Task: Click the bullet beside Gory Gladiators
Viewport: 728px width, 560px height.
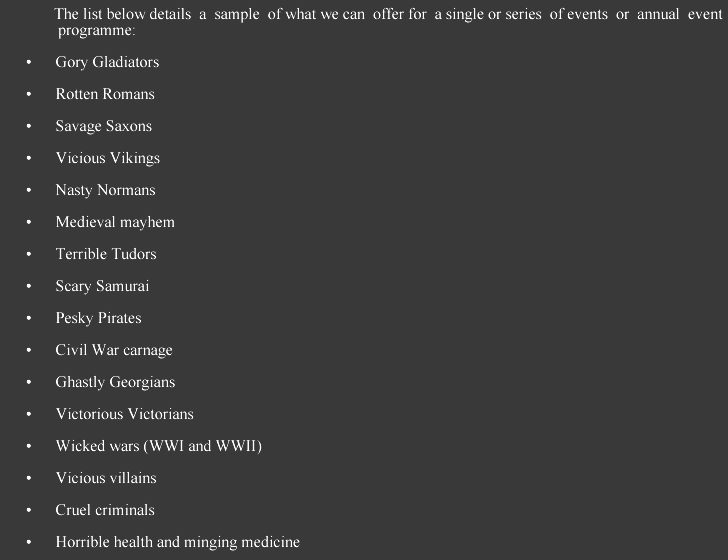Action: point(29,62)
